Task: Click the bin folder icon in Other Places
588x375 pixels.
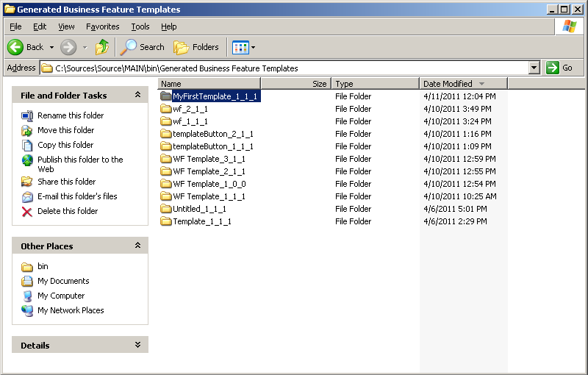Action: (x=27, y=267)
